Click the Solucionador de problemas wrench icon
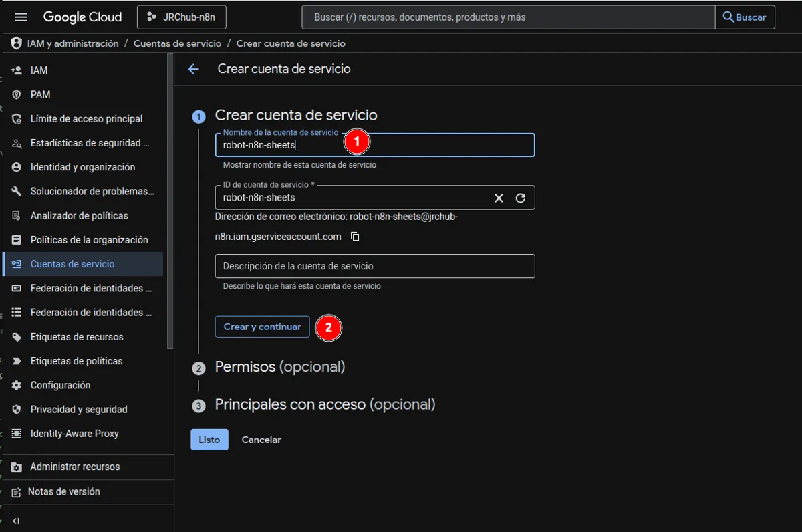 [x=17, y=191]
